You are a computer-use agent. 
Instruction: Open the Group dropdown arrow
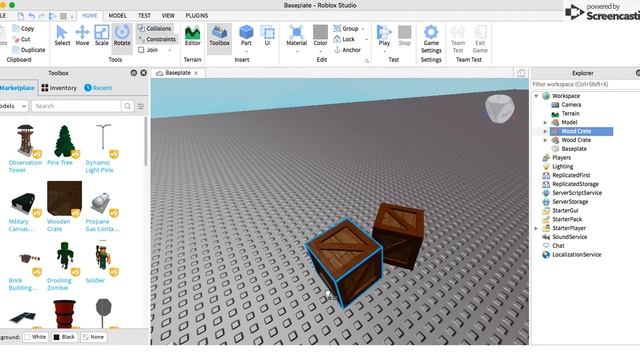coord(362,29)
